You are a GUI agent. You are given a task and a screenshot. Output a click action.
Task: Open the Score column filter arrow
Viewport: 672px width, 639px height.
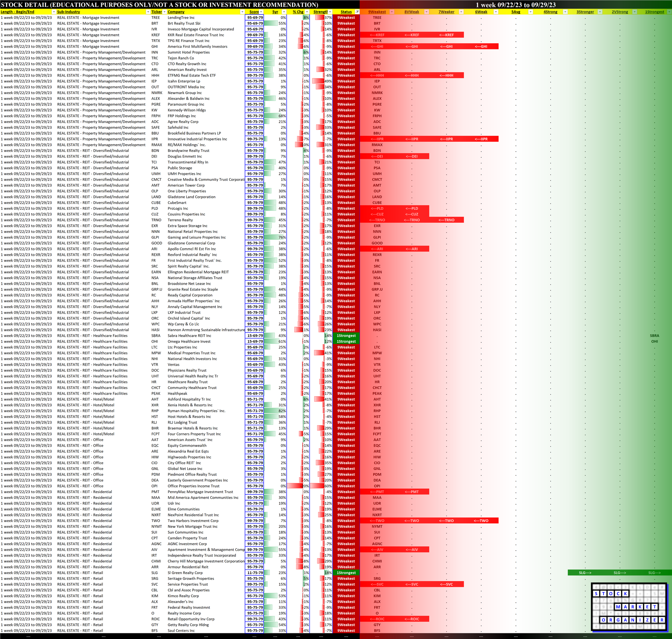coord(261,12)
